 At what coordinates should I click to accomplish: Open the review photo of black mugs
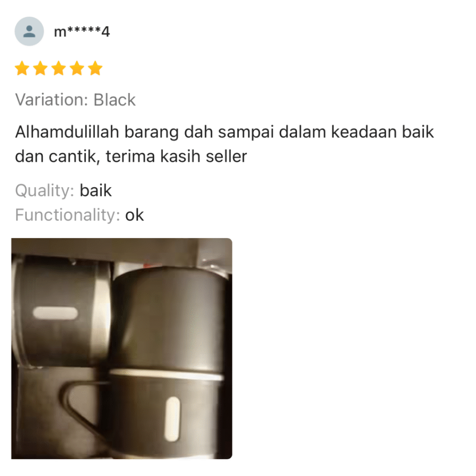(x=122, y=349)
